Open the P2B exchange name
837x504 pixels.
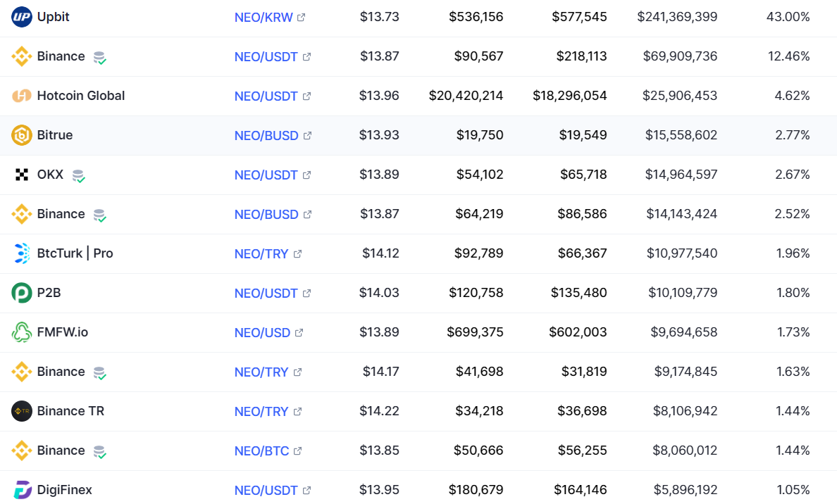[49, 294]
